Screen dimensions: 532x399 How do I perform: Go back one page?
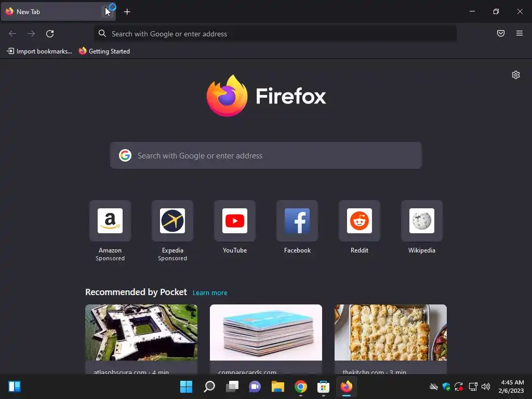(x=12, y=34)
